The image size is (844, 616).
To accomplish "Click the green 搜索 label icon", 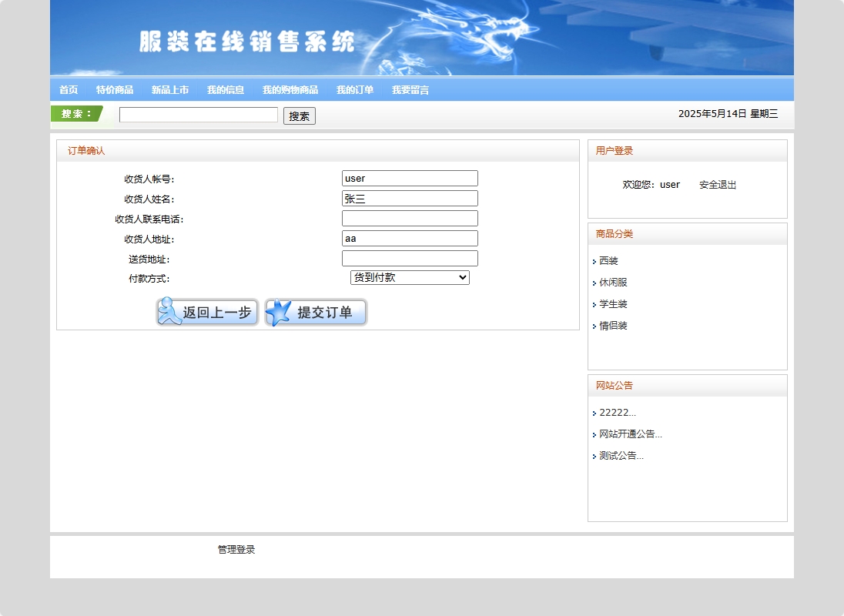I will coord(76,113).
